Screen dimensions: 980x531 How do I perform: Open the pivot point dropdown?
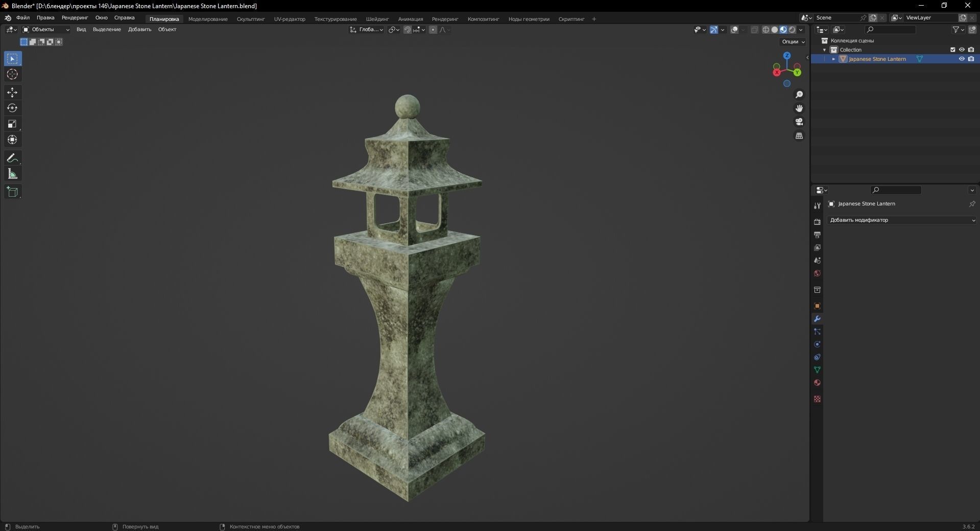tap(394, 30)
